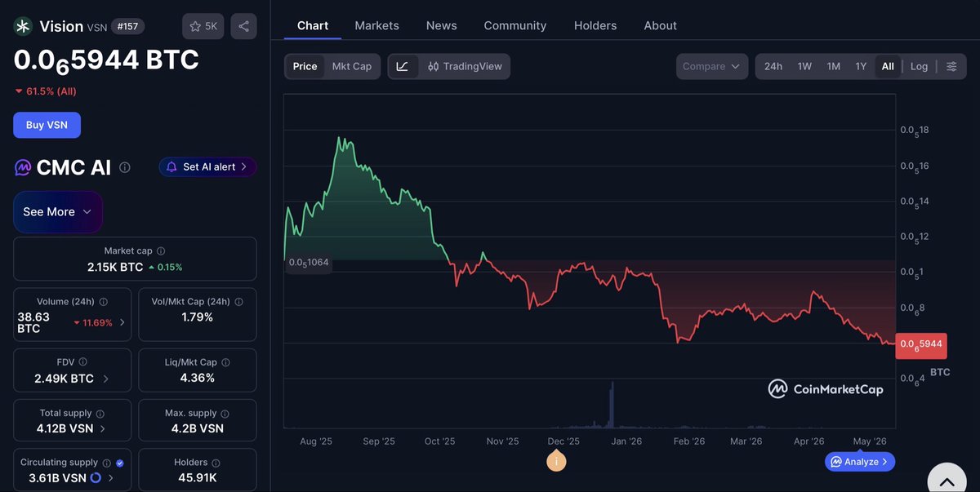This screenshot has width=980, height=492.
Task: Expand FDV details chevron
Action: [x=106, y=379]
